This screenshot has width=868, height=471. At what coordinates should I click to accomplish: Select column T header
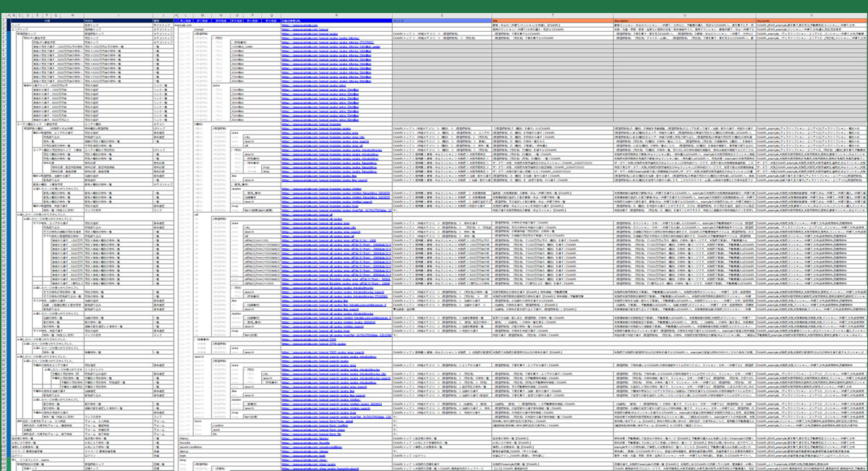pos(552,16)
